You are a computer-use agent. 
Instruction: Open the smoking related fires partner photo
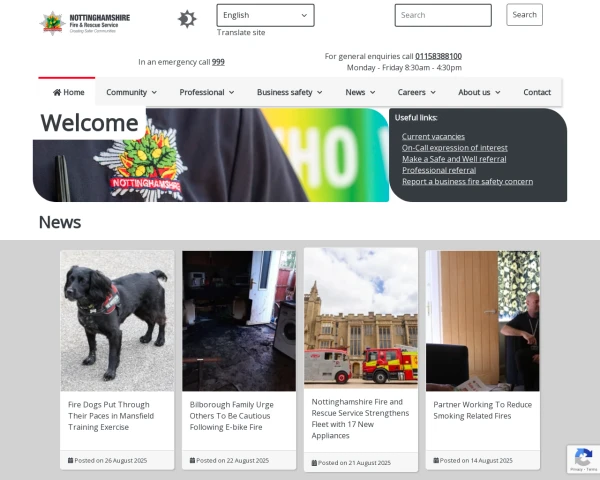tap(483, 321)
